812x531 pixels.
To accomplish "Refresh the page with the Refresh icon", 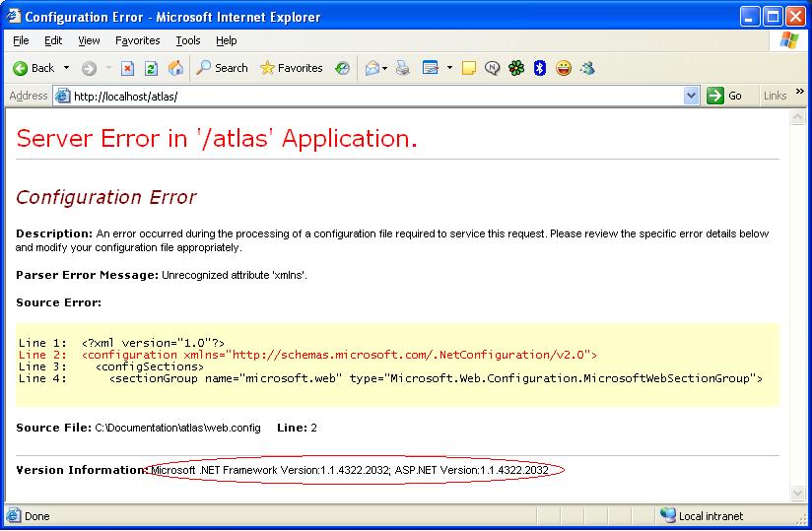I will [x=151, y=68].
